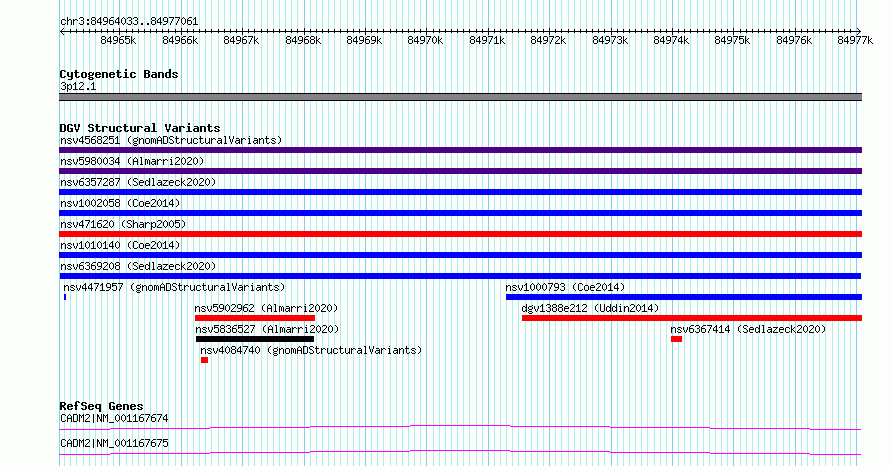Click the 84971k ruler tick
Image resolution: width=890 pixels, height=466 pixels.
(488, 40)
